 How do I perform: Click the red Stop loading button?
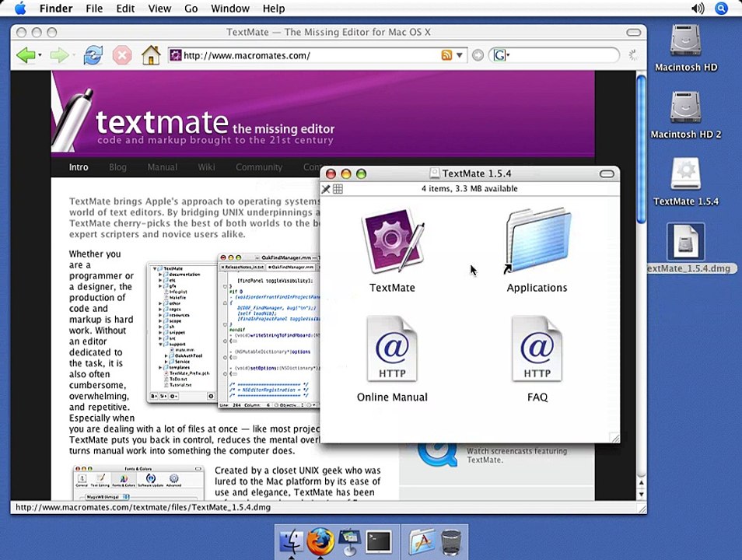pos(122,55)
